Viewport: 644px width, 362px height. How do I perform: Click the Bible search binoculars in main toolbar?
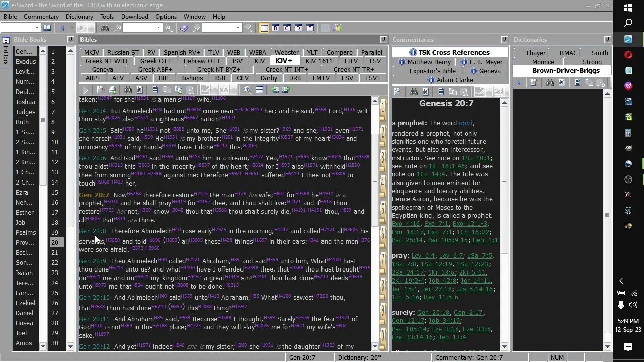105,28
